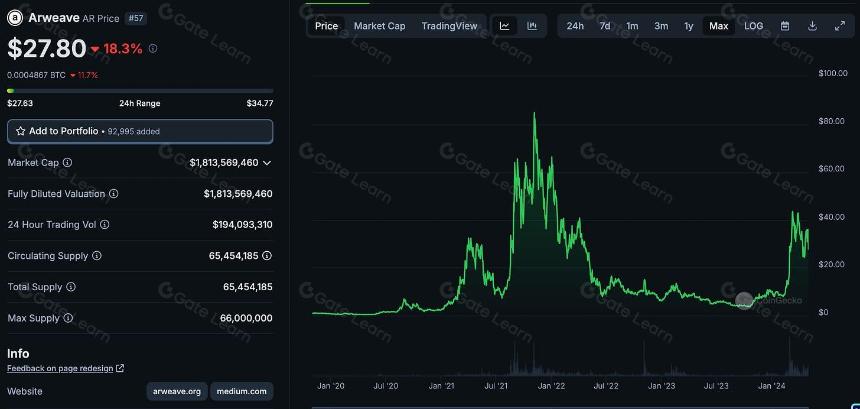Select the 24h time range
This screenshot has height=409, width=860.
click(x=575, y=26)
